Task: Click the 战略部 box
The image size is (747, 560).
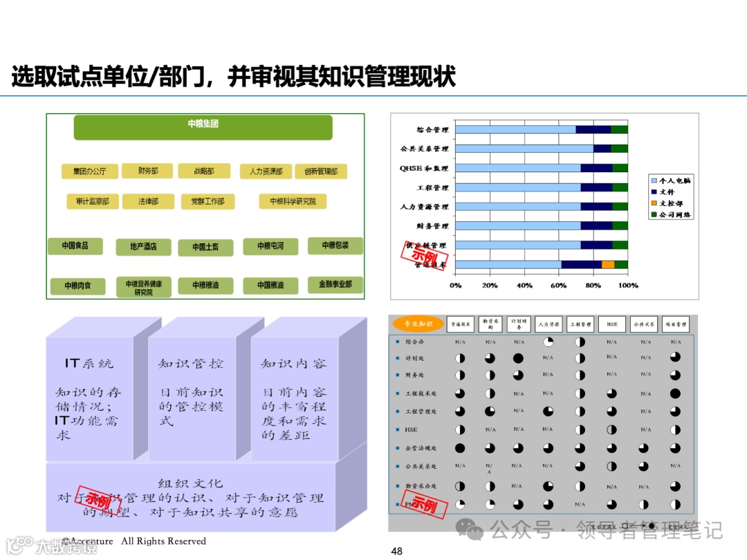Action: (x=204, y=171)
